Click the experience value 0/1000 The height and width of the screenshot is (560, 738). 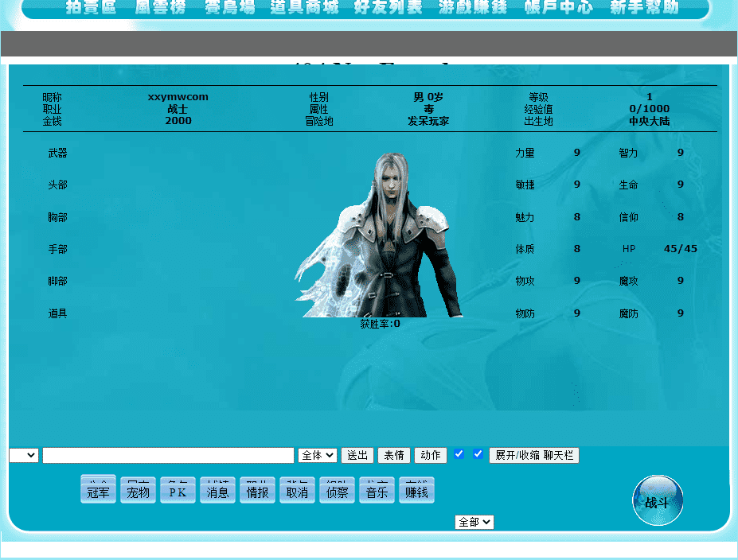649,109
